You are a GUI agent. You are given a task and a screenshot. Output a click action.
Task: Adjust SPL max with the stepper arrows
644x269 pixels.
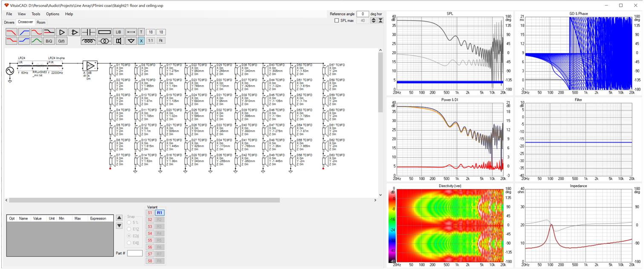pos(374,20)
